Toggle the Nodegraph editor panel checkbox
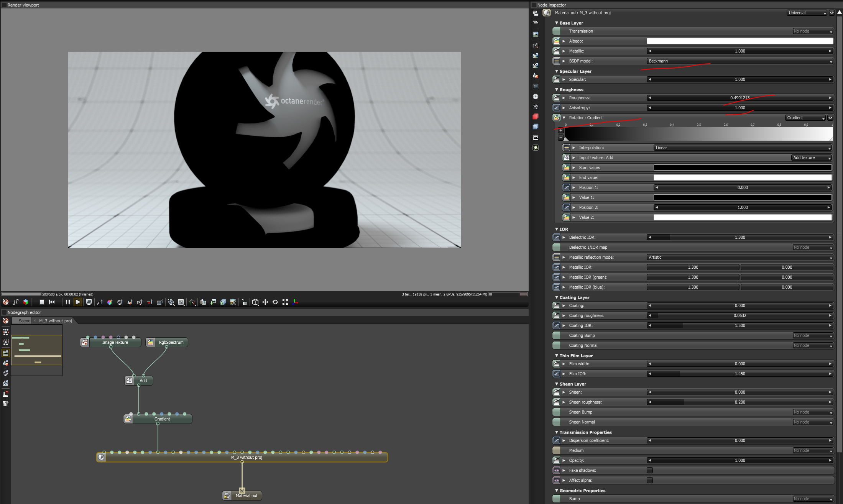This screenshot has width=843, height=504. coord(4,312)
